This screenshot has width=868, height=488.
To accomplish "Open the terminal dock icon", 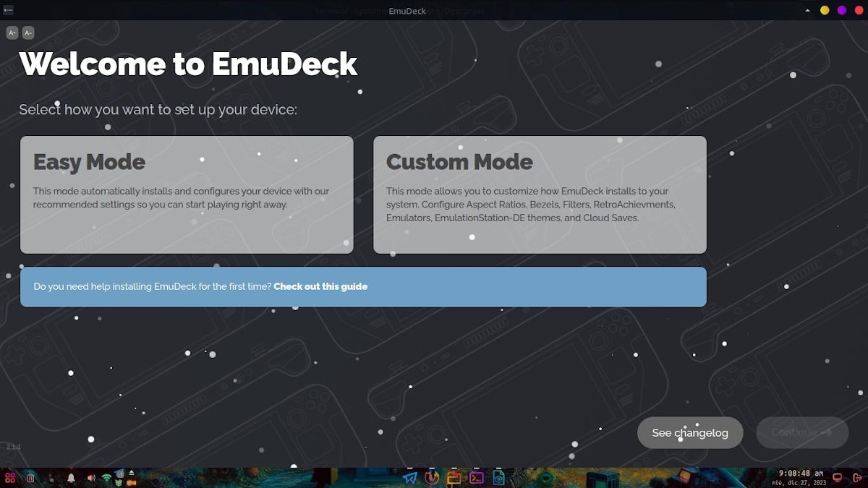I will (476, 477).
